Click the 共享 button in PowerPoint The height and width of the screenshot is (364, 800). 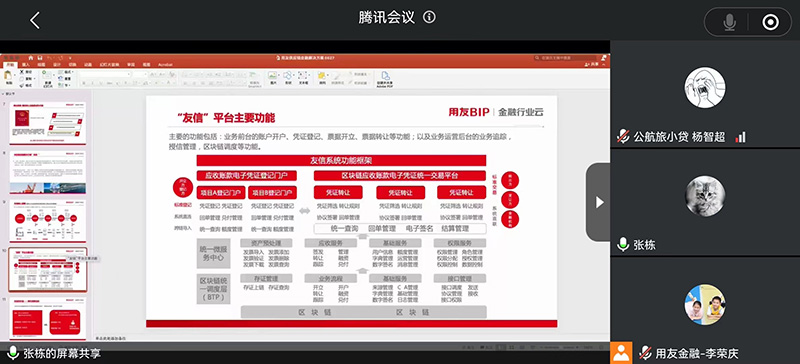[x=593, y=65]
